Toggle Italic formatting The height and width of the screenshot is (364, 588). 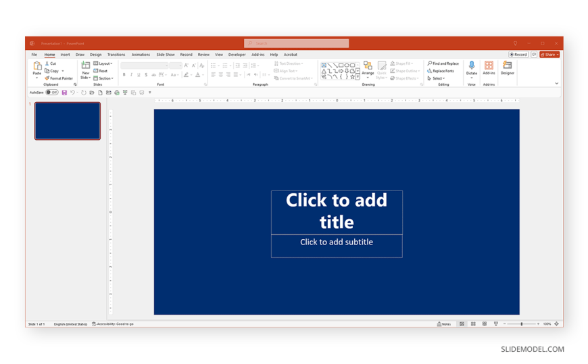pos(131,75)
